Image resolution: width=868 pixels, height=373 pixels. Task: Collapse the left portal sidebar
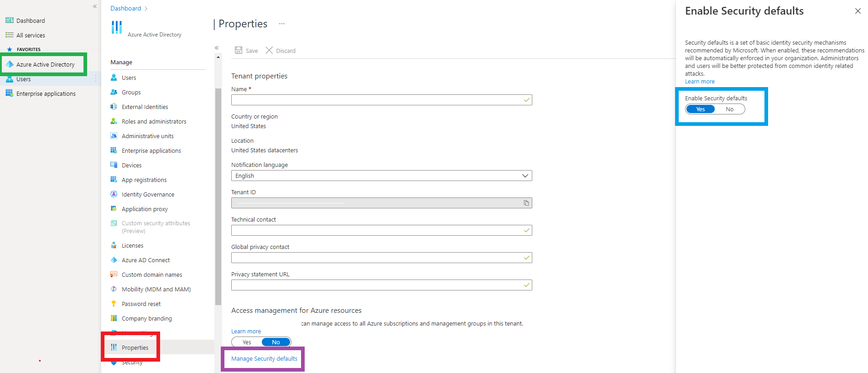point(95,6)
